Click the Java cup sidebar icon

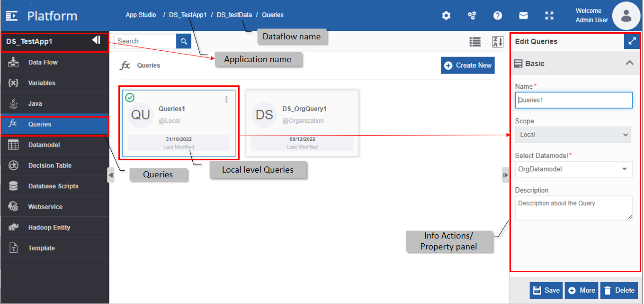click(13, 103)
